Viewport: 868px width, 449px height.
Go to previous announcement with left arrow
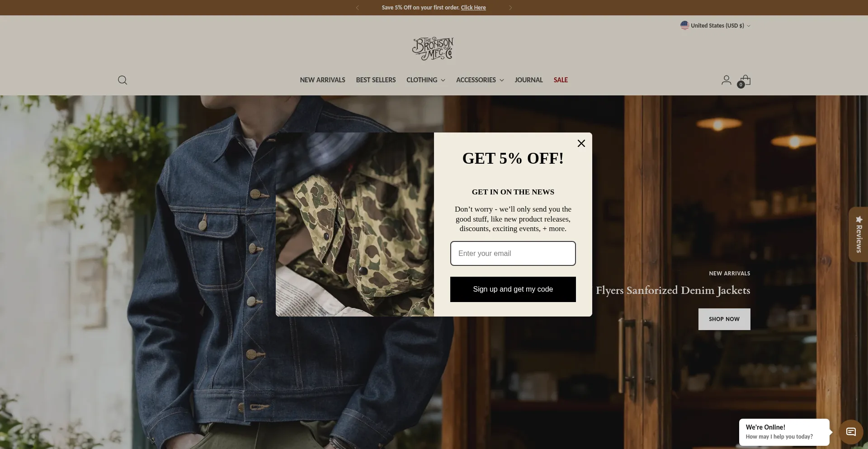(358, 8)
